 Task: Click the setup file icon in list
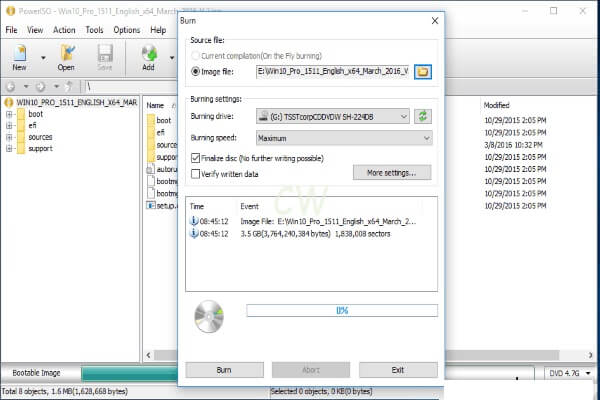tap(151, 206)
